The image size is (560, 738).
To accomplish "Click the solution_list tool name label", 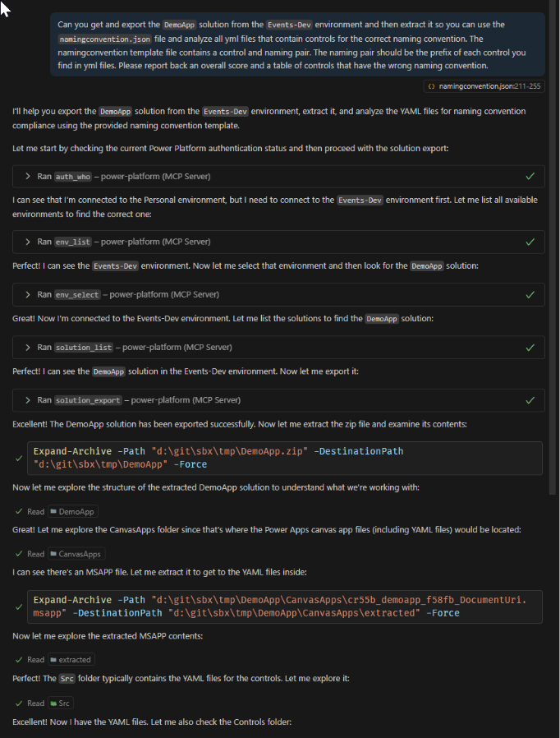I will tap(84, 348).
